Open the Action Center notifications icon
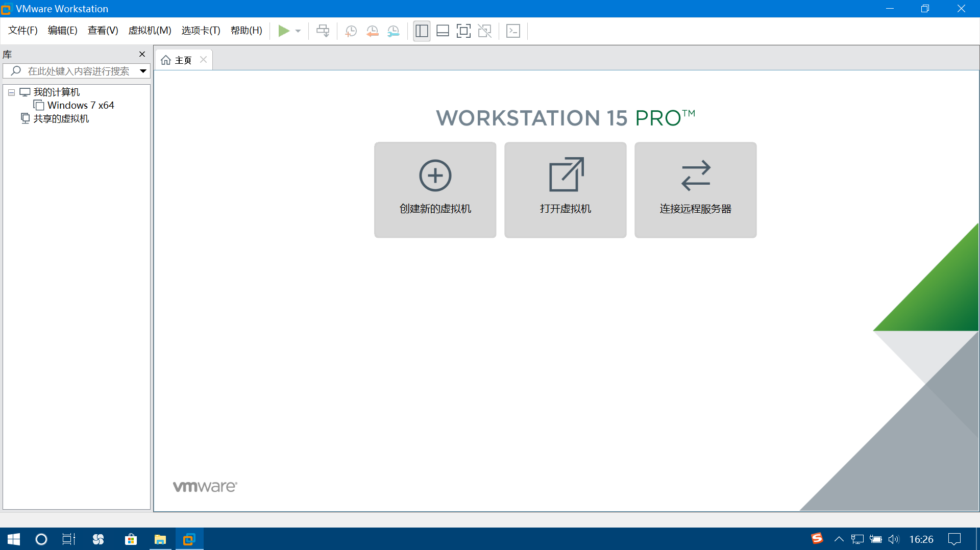 (954, 539)
